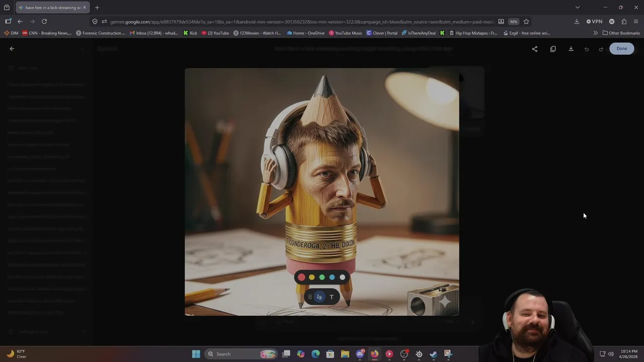Click the taskbar Search box
The image size is (644, 362).
point(242,354)
